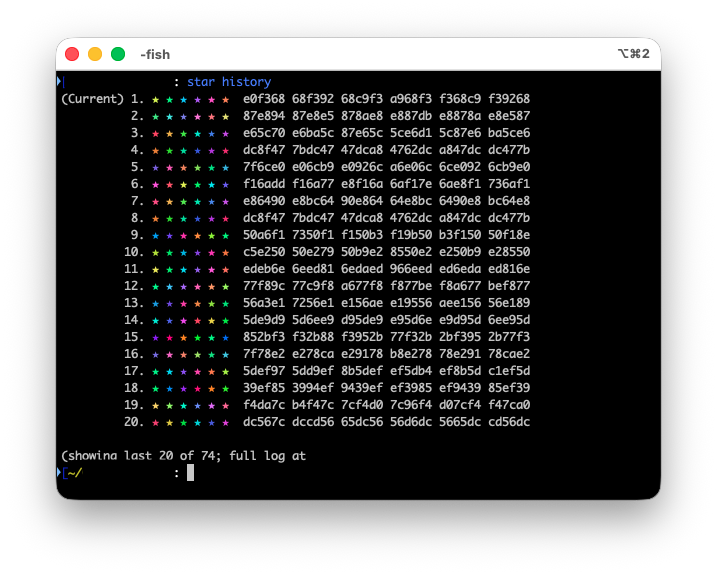
Task: Close the fish terminal window
Action: pyautogui.click(x=72, y=54)
